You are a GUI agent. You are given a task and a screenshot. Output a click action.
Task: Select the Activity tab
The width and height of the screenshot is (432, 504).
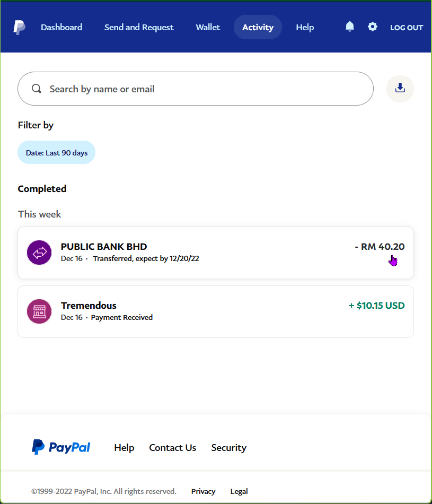coord(258,27)
